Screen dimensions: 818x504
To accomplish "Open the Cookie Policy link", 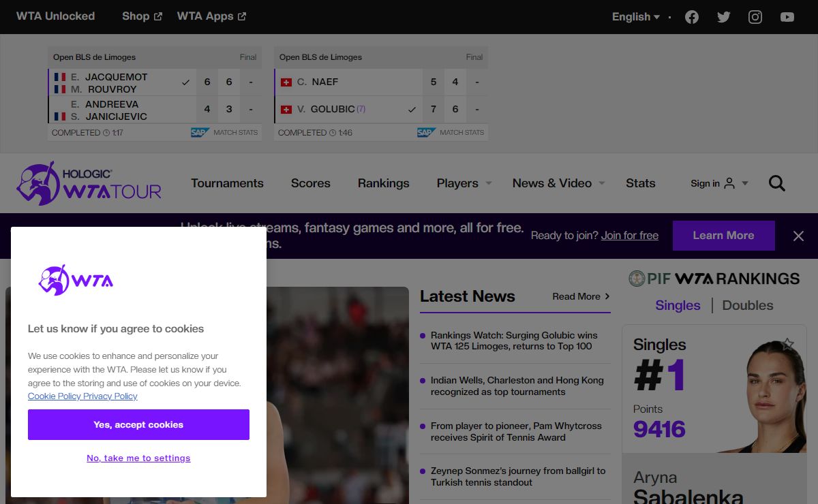I will point(55,396).
